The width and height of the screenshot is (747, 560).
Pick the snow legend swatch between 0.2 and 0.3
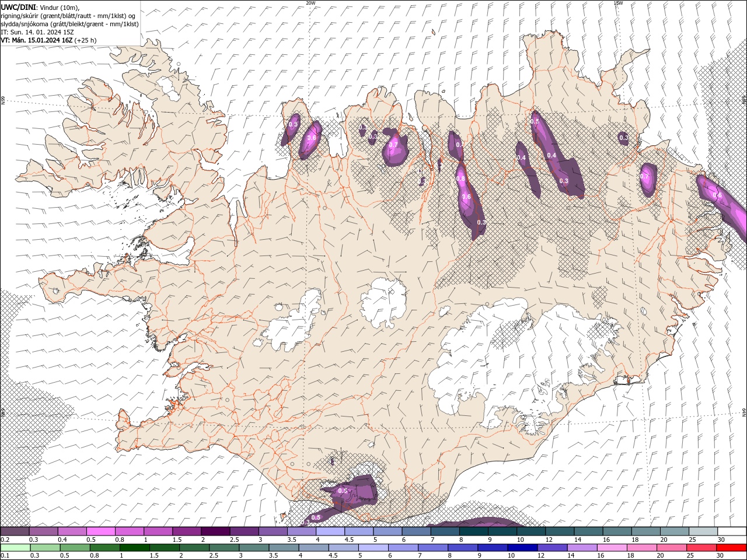point(15,532)
